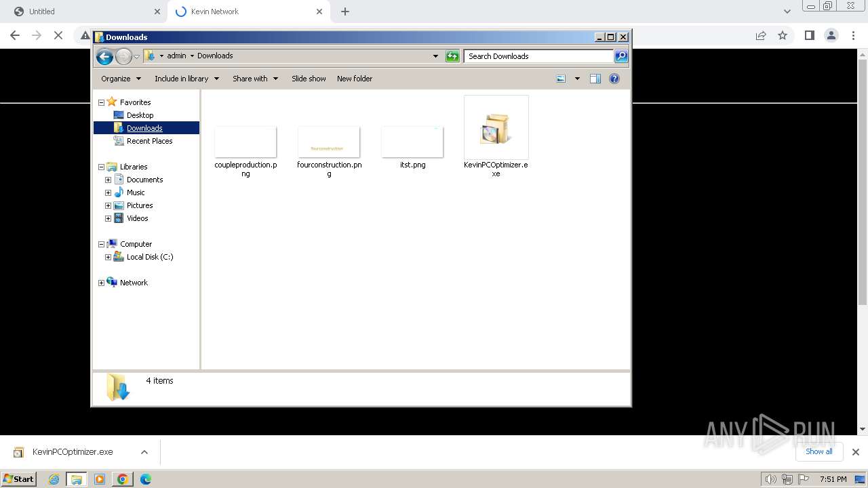The width and height of the screenshot is (868, 488).
Task: Close the Chrome downloads bar
Action: 856,452
